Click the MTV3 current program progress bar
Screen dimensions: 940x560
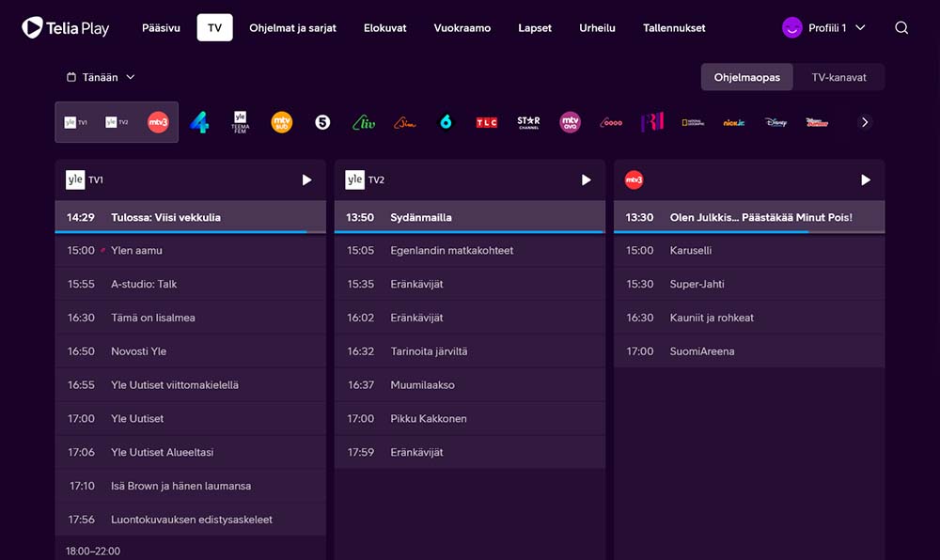[749, 232]
